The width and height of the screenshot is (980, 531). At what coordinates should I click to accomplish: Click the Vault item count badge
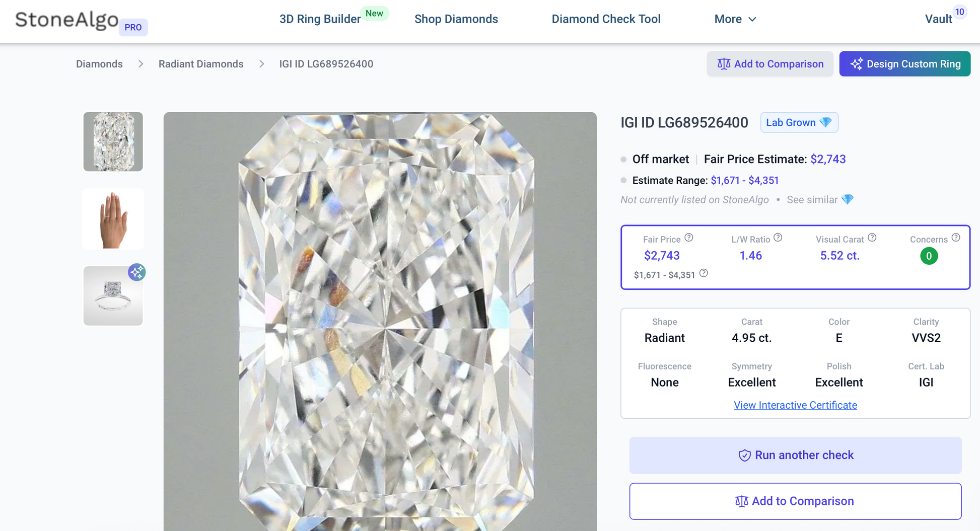coord(960,12)
